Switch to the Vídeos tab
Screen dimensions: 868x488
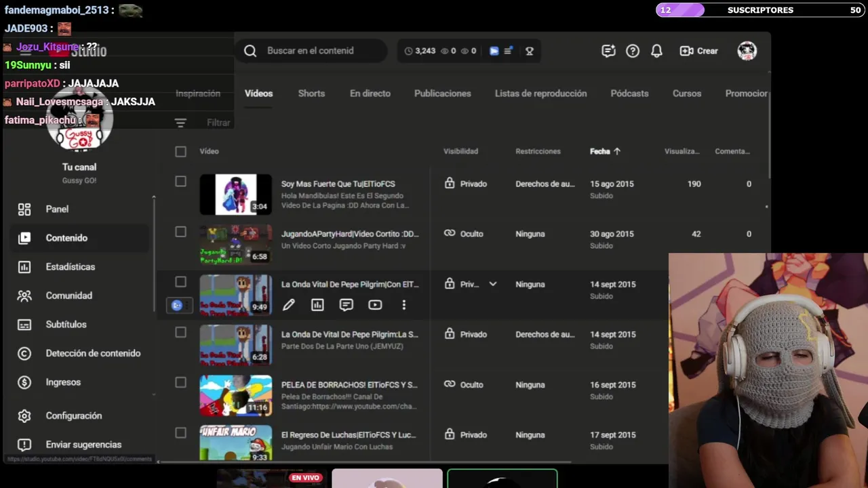click(258, 94)
